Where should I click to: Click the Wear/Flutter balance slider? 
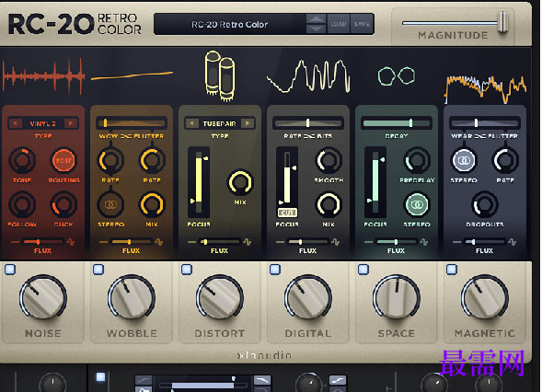485,123
